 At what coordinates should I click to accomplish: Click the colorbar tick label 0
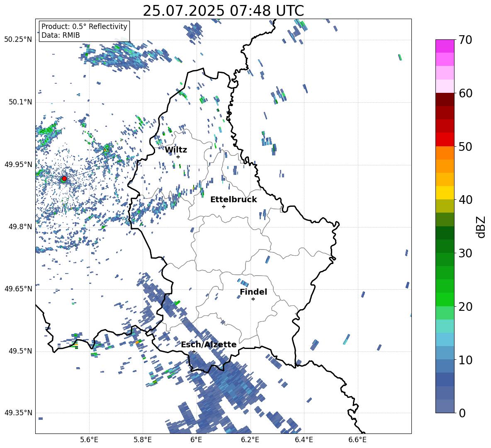click(462, 413)
